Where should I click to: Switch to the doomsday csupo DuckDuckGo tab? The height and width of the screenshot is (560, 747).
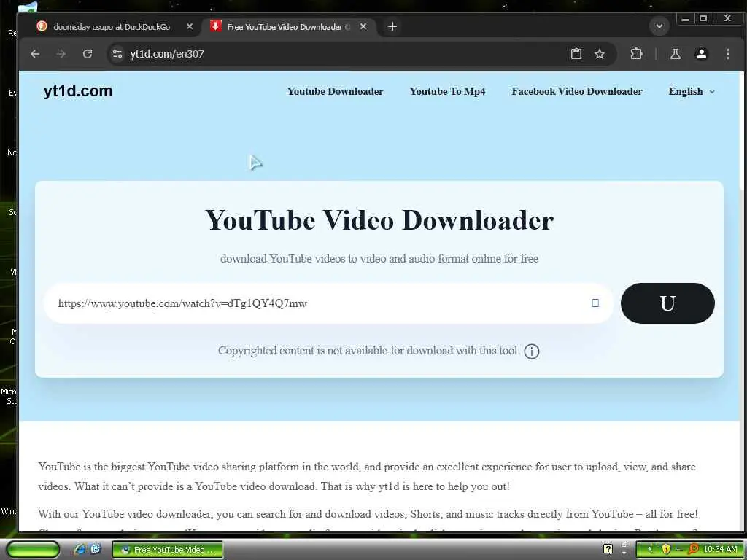click(x=112, y=27)
